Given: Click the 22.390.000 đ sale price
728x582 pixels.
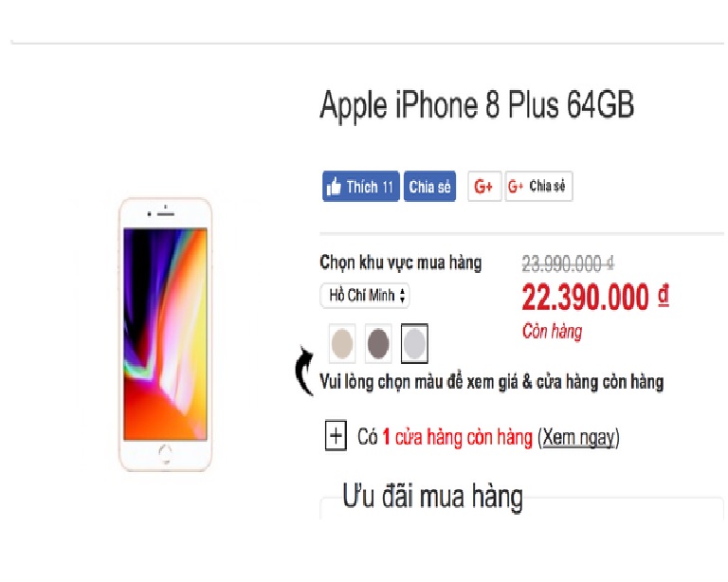Looking at the screenshot, I should (595, 297).
